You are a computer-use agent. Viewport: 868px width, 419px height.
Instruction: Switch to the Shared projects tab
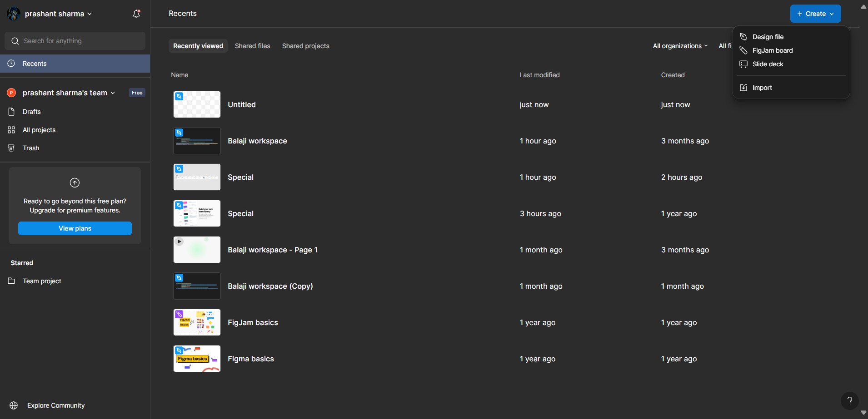[x=305, y=46]
